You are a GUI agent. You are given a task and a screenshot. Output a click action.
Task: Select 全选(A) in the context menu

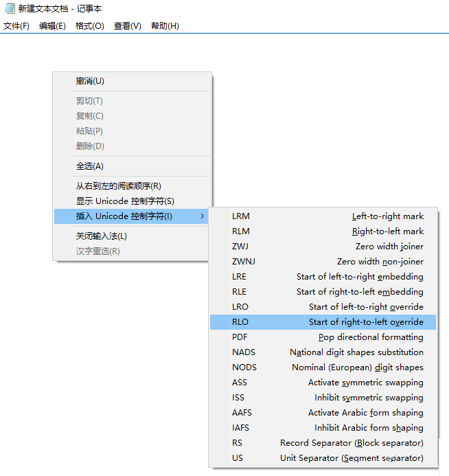tap(90, 166)
